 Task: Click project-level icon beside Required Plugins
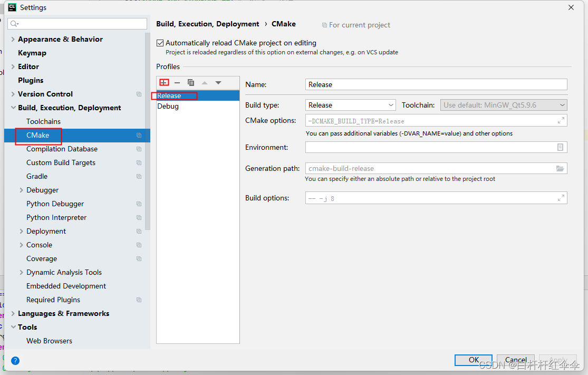[139, 300]
